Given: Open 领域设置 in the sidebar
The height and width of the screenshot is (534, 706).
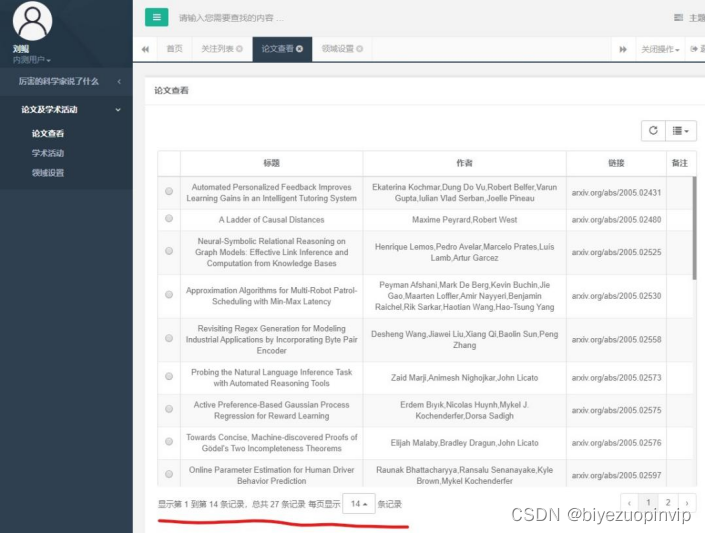Looking at the screenshot, I should click(x=48, y=173).
